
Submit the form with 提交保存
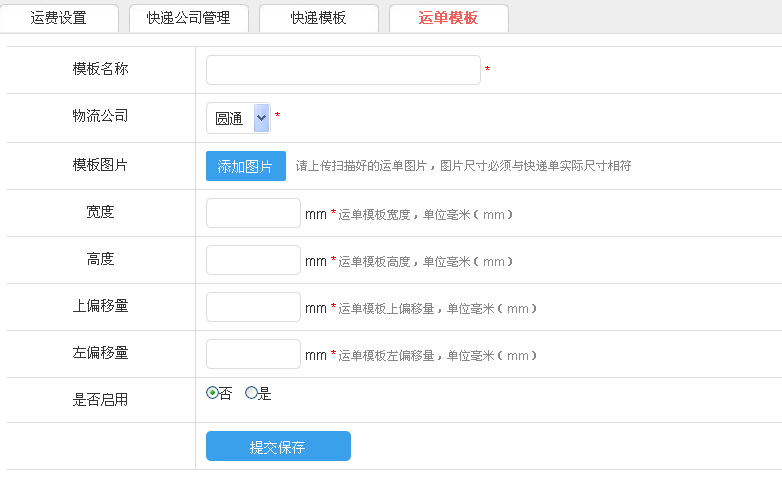[x=278, y=446]
